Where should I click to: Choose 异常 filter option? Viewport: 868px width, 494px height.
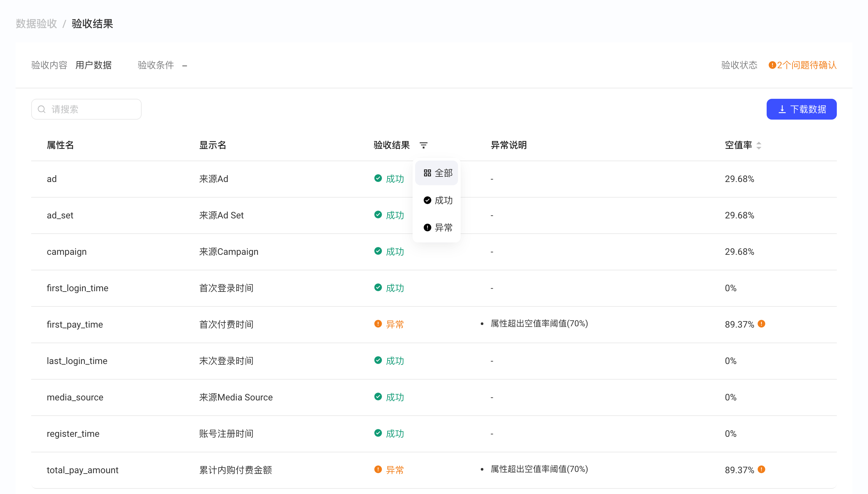click(436, 227)
